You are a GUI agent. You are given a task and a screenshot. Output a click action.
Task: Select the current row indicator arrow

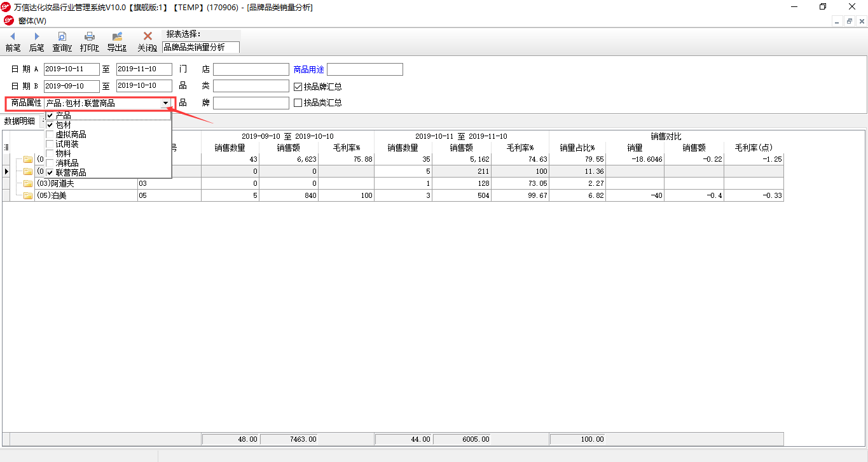pos(6,172)
